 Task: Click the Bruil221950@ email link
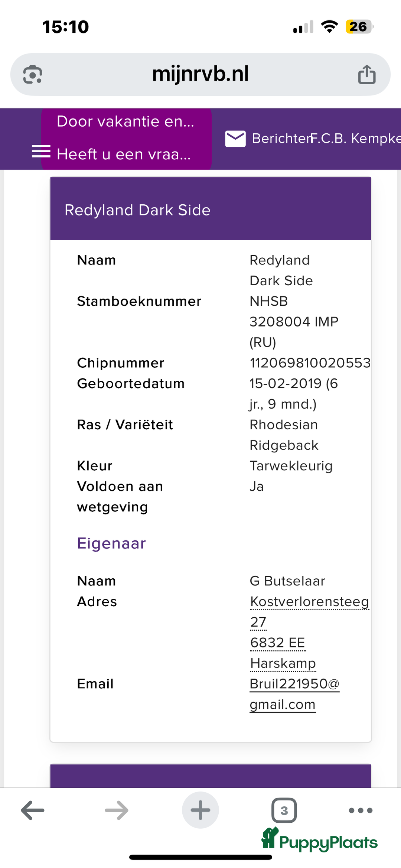pyautogui.click(x=294, y=684)
